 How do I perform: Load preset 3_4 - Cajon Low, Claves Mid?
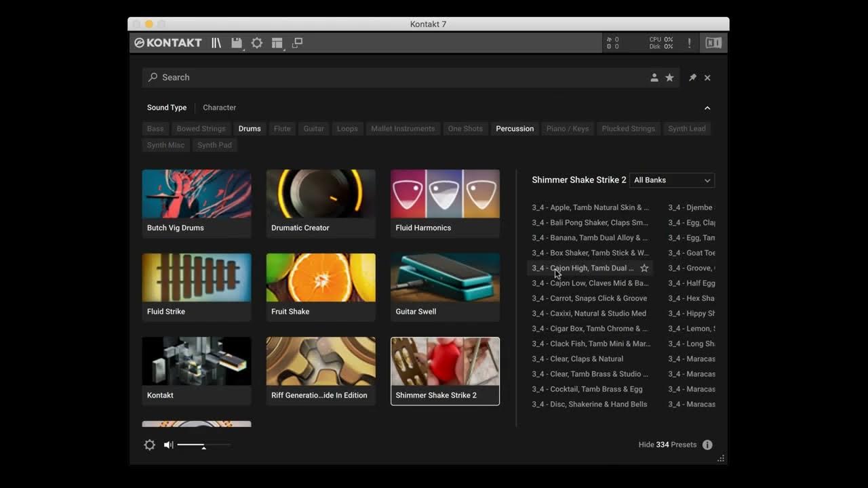pyautogui.click(x=590, y=283)
